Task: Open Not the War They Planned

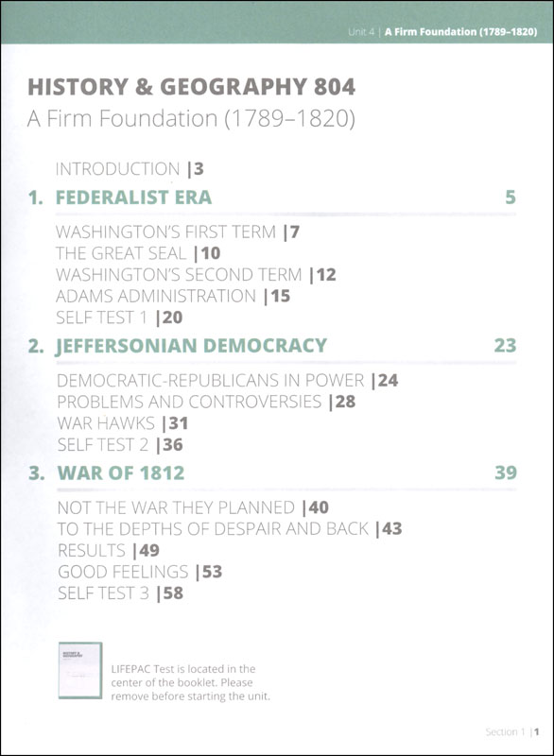Action: coord(193,507)
